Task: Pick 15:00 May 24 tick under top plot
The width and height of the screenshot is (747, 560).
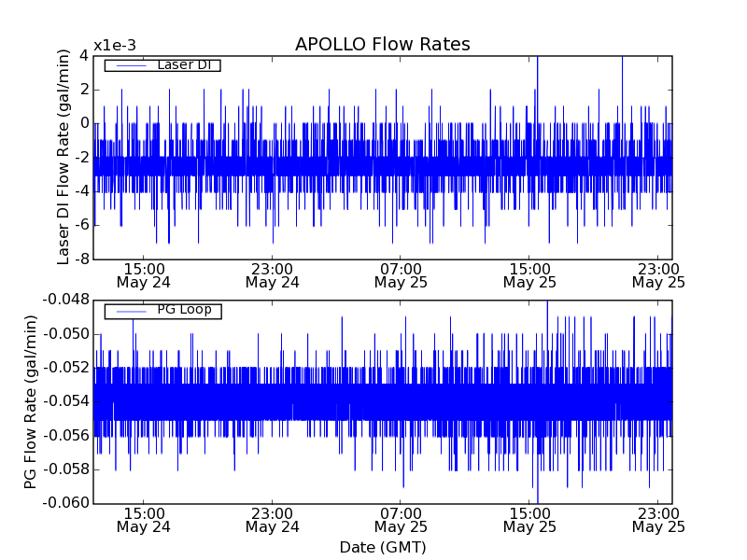Action: [143, 274]
